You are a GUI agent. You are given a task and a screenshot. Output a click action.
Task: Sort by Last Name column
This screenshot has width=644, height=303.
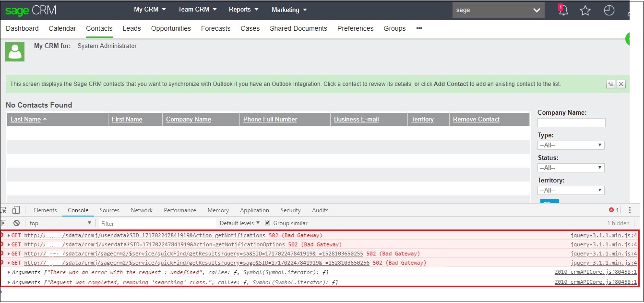(25, 119)
